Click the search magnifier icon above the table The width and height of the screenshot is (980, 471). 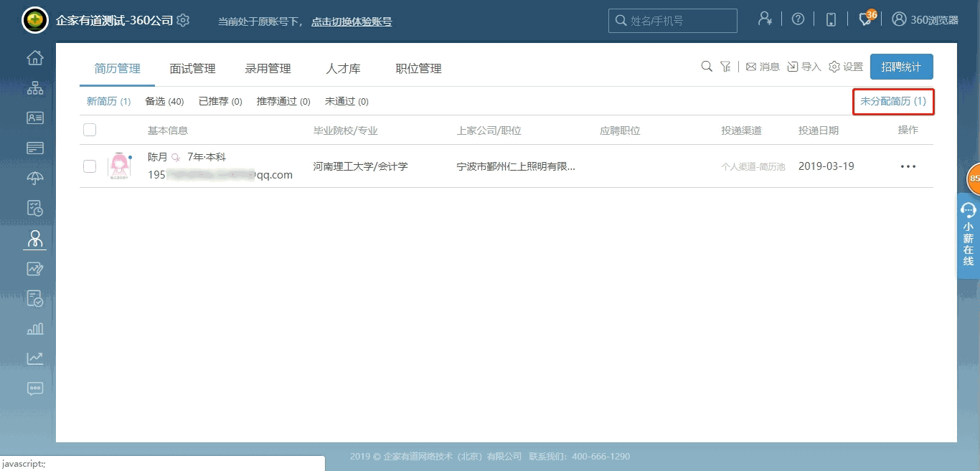pyautogui.click(x=707, y=67)
